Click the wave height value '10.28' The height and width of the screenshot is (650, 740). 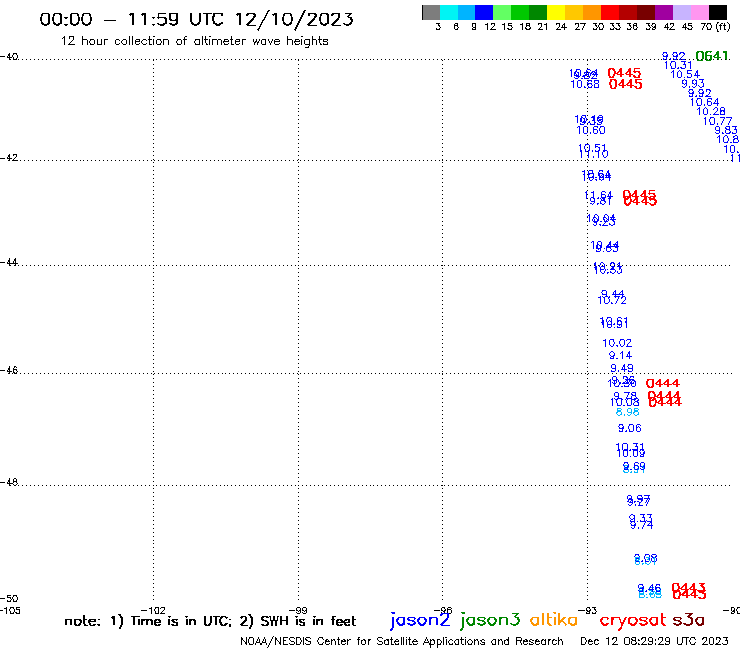pos(711,111)
